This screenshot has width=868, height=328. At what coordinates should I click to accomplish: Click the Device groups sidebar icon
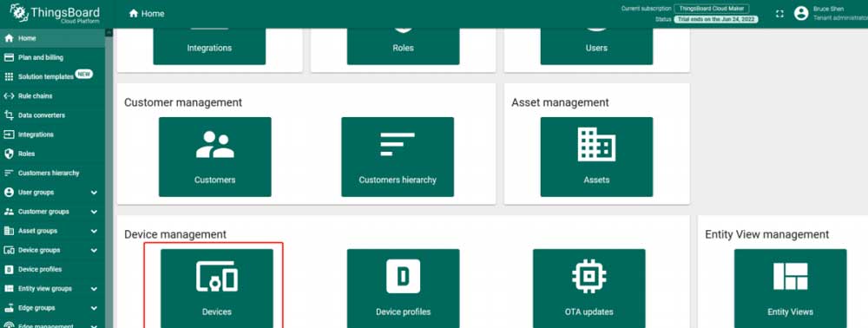9,250
